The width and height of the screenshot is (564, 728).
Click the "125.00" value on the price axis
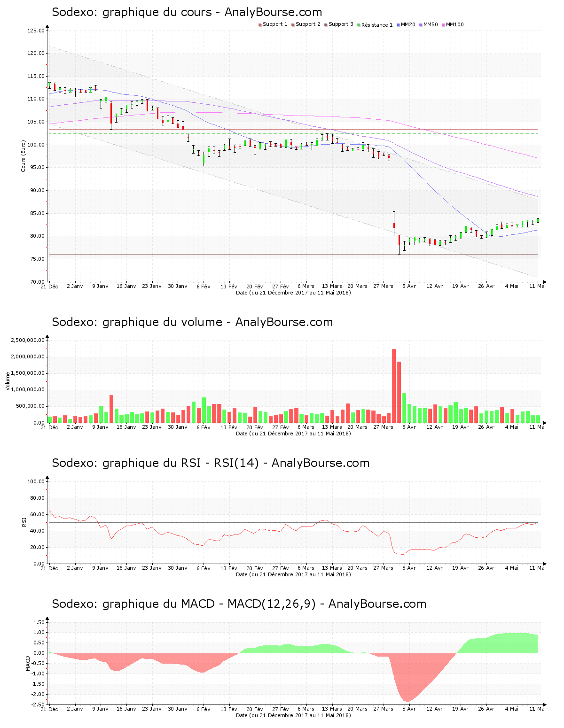pos(36,31)
